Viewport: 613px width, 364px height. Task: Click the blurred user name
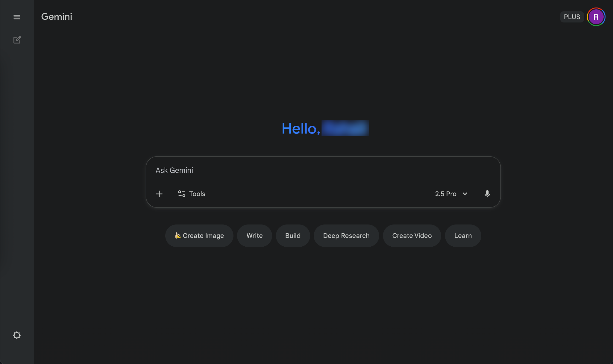tap(345, 128)
